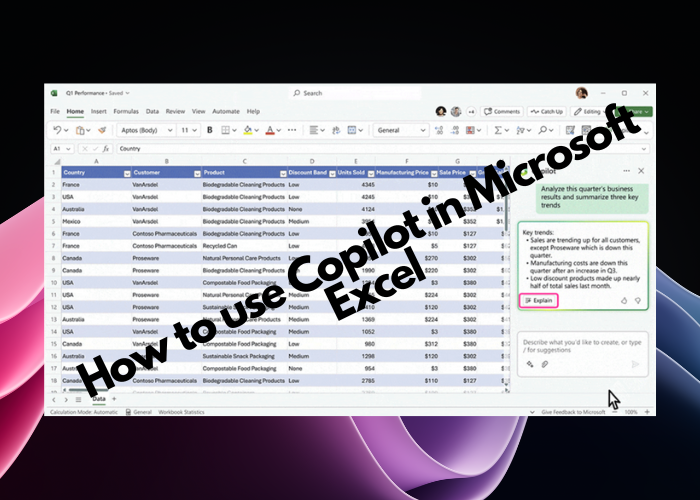Screen dimensions: 700x500
Task: Click the fx insert function icon
Action: pyautogui.click(x=106, y=149)
